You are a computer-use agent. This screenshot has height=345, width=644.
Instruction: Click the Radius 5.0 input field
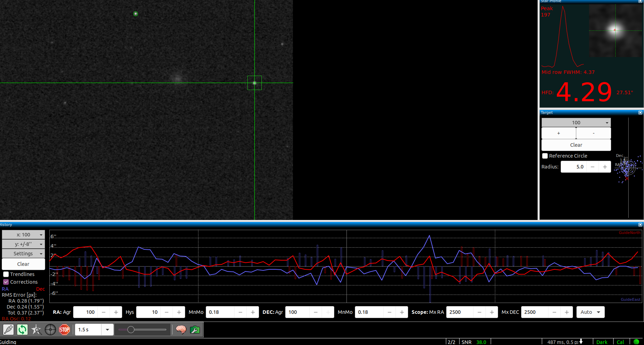tap(574, 167)
